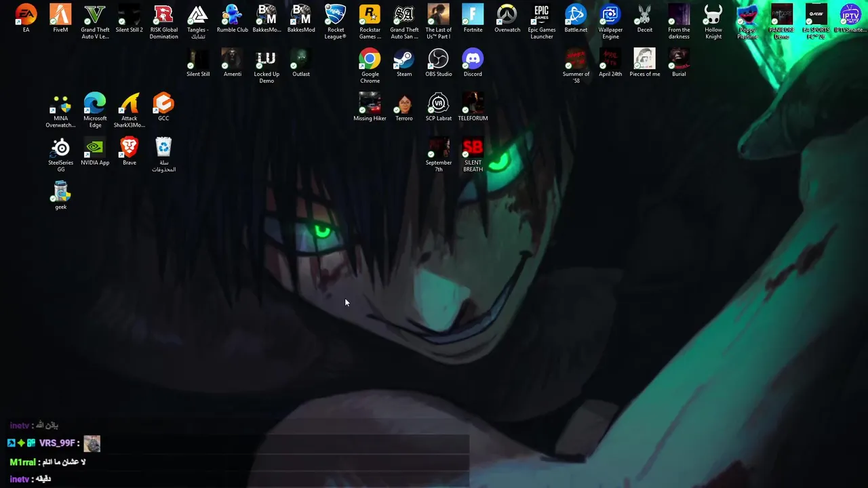Image resolution: width=868 pixels, height=488 pixels.
Task: Select the Silent Still icon in second row
Action: pyautogui.click(x=197, y=59)
